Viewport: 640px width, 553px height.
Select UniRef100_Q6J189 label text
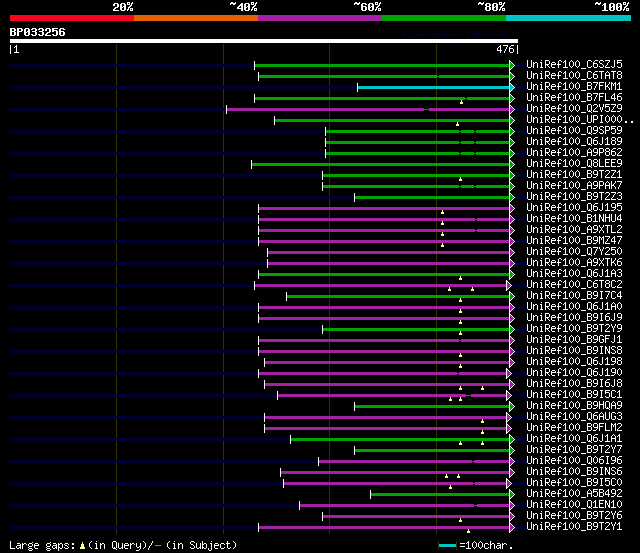[574, 142]
